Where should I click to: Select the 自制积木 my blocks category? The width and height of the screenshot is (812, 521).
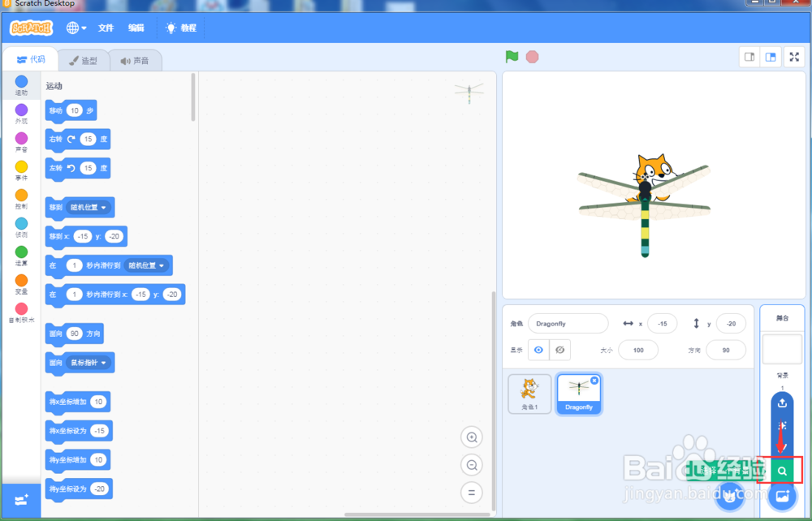[x=21, y=313]
